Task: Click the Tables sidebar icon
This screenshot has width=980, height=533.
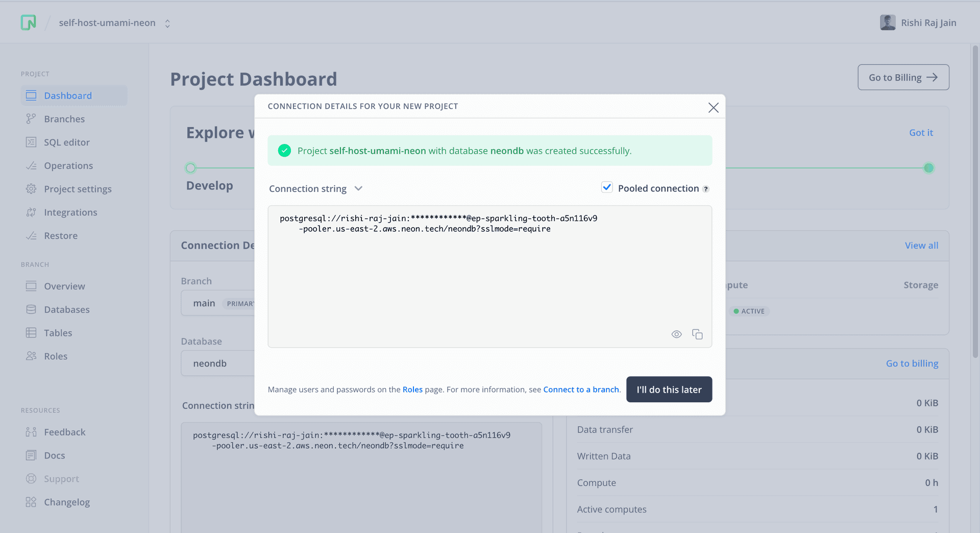Action: [x=31, y=333]
